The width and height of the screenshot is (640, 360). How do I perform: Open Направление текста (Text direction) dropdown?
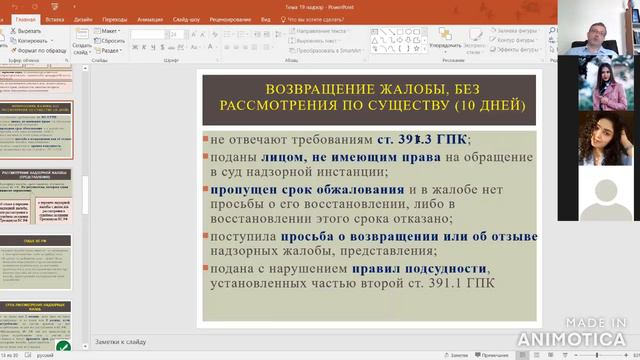319,31
